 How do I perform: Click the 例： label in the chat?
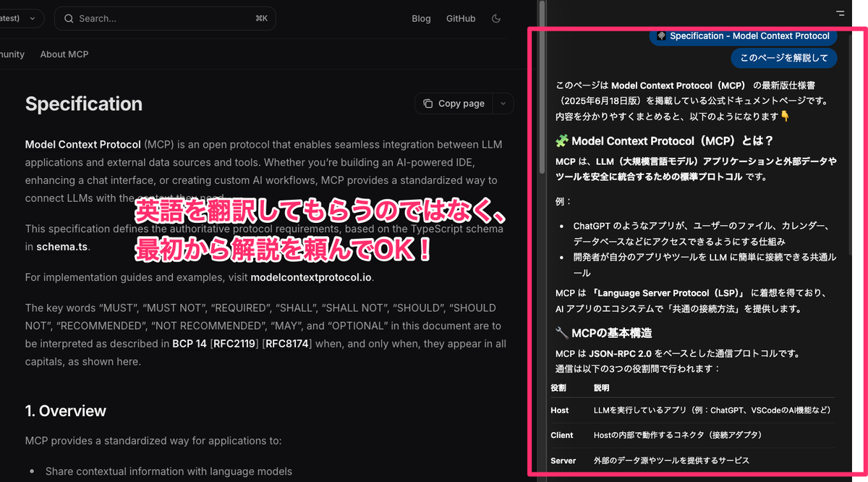(x=563, y=202)
